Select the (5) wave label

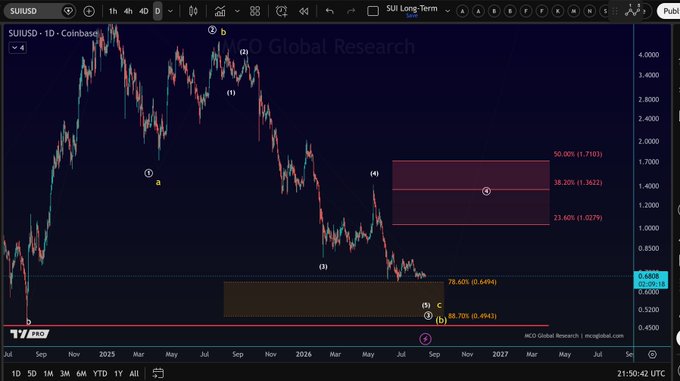click(x=426, y=306)
